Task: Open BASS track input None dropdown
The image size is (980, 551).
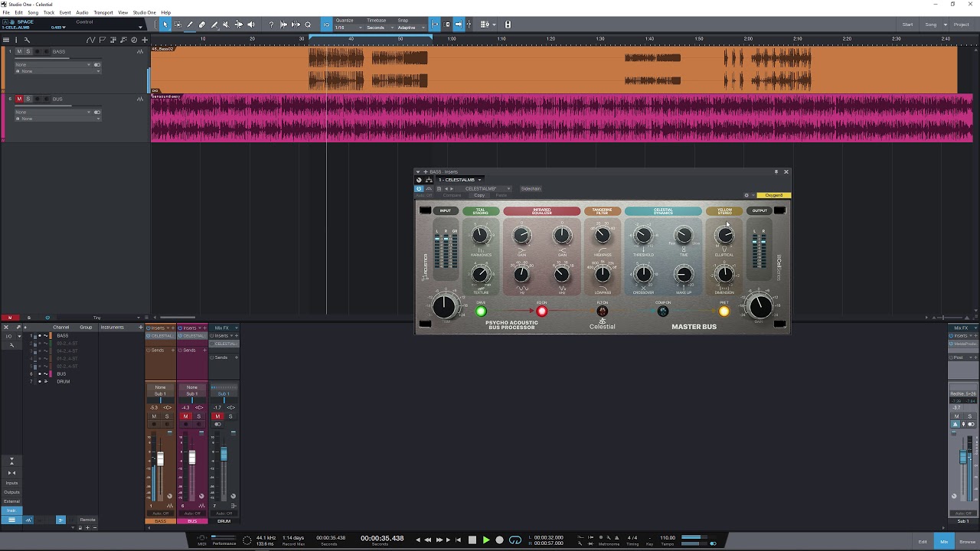Action: coord(53,65)
